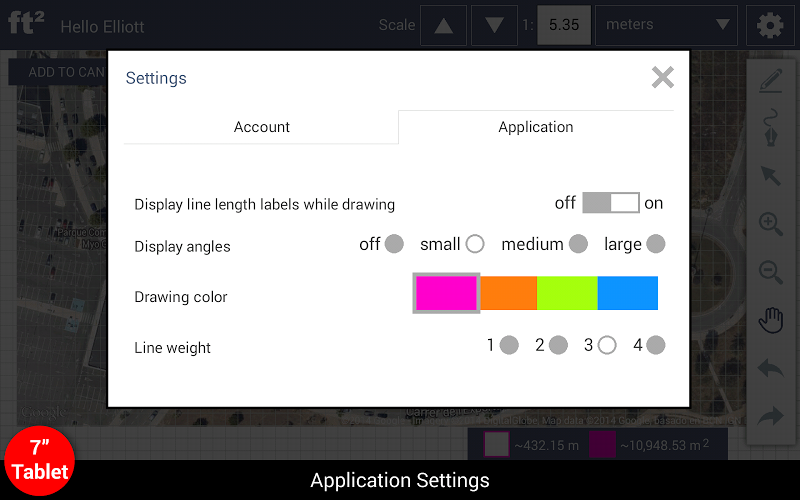This screenshot has width=800, height=500.
Task: Select the pencil draw tool
Action: pyautogui.click(x=770, y=82)
